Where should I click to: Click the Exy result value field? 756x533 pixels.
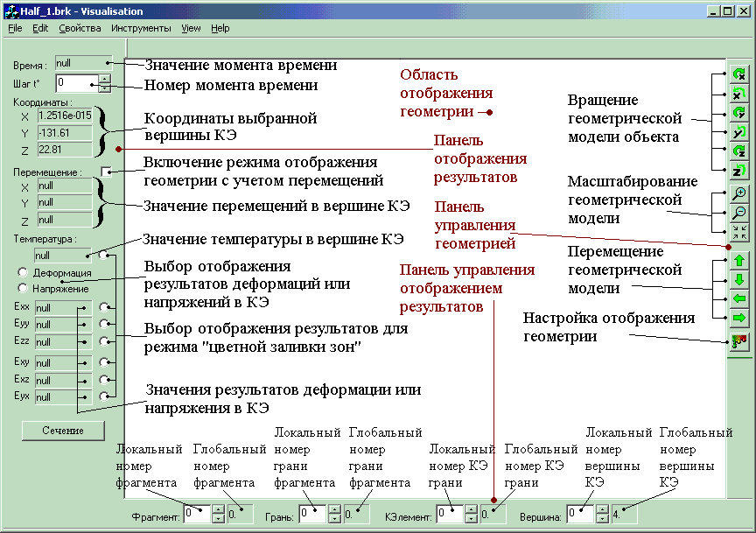coord(63,362)
